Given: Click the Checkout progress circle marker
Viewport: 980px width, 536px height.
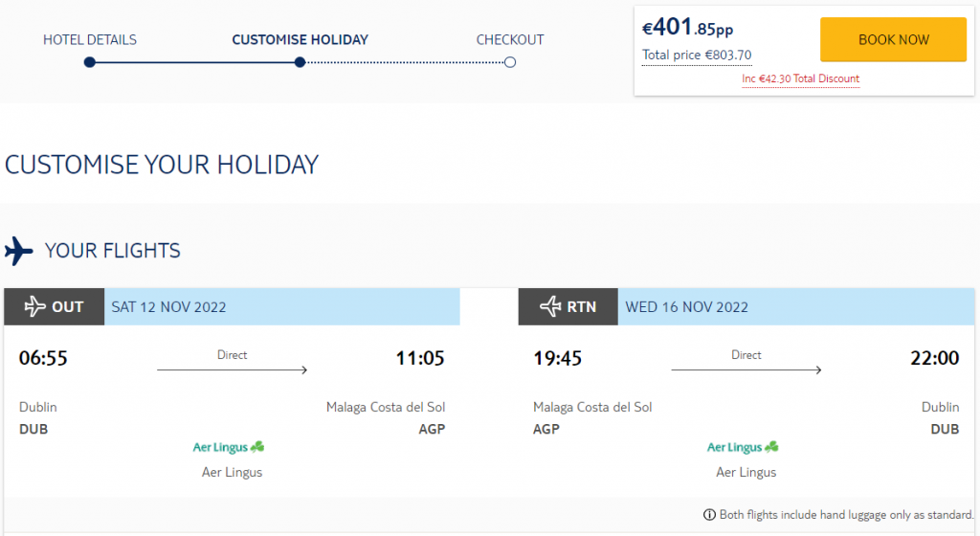Looking at the screenshot, I should 510,62.
